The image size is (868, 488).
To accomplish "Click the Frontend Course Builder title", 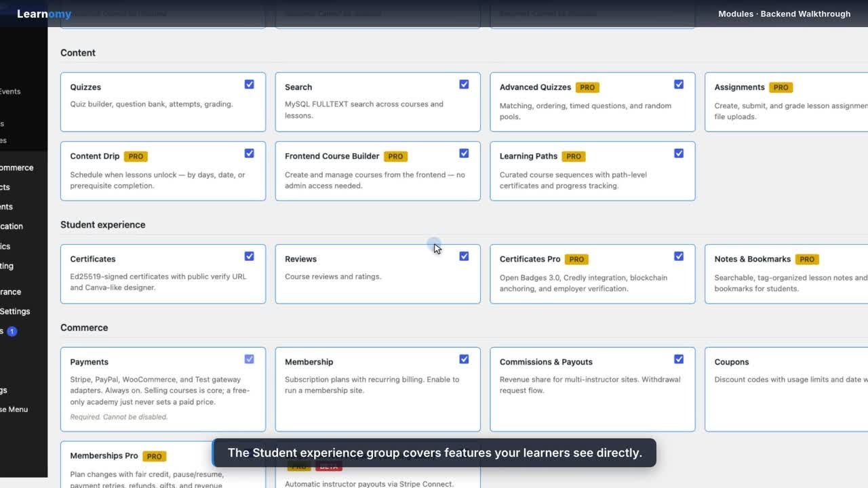I will coord(332,157).
